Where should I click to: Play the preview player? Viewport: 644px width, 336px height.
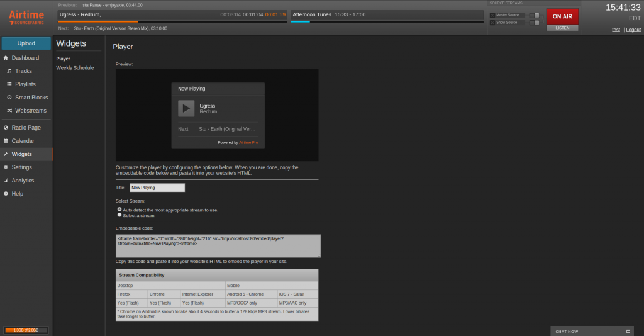[186, 108]
